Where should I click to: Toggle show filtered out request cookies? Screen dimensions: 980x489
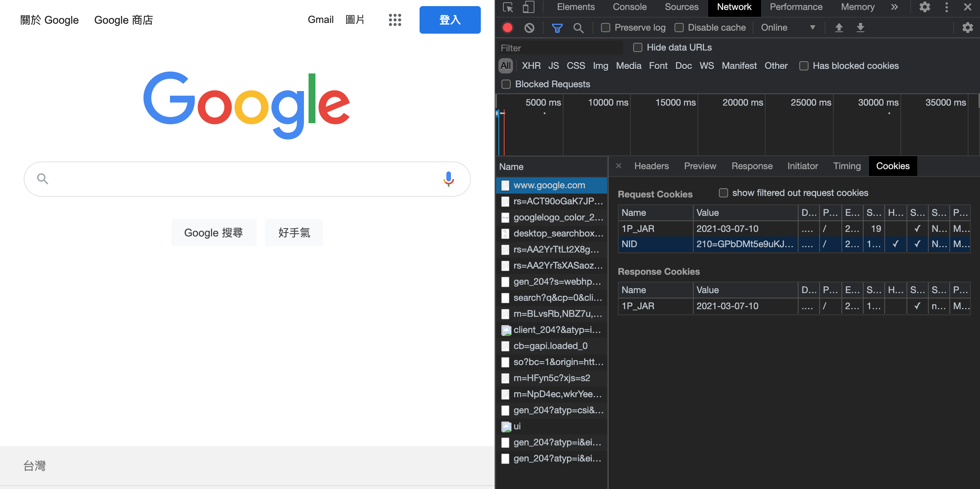pos(724,193)
